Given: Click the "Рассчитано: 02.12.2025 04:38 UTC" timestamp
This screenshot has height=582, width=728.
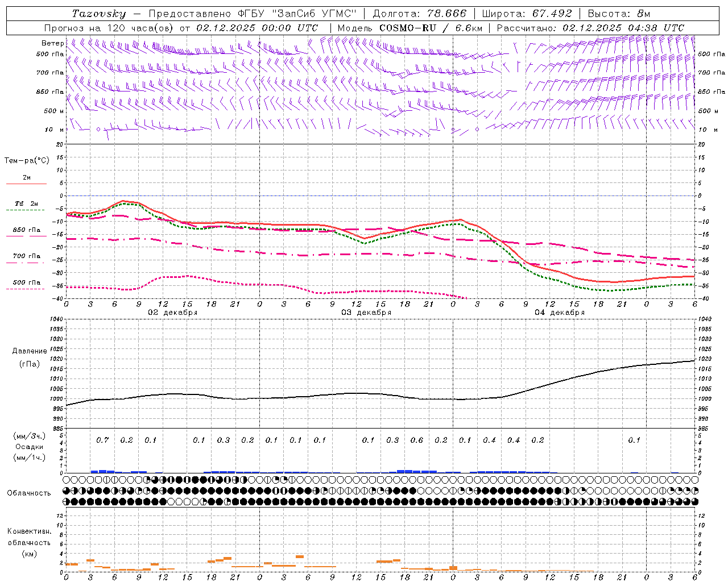Looking at the screenshot, I should [x=590, y=28].
